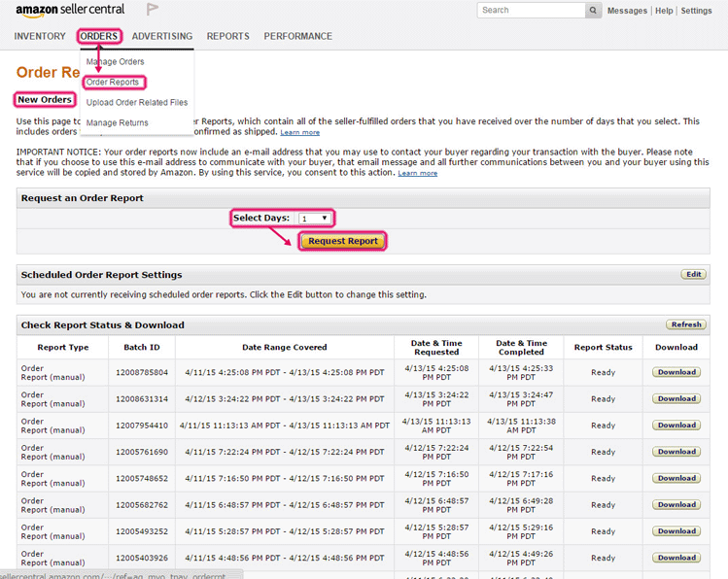Download report batch 12005761690

676,452
